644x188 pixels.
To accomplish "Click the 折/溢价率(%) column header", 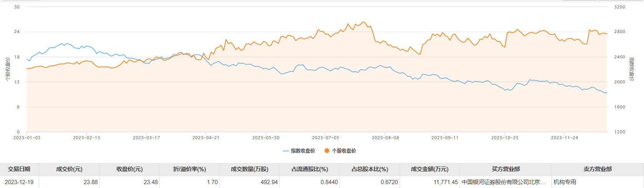I will tap(189, 169).
